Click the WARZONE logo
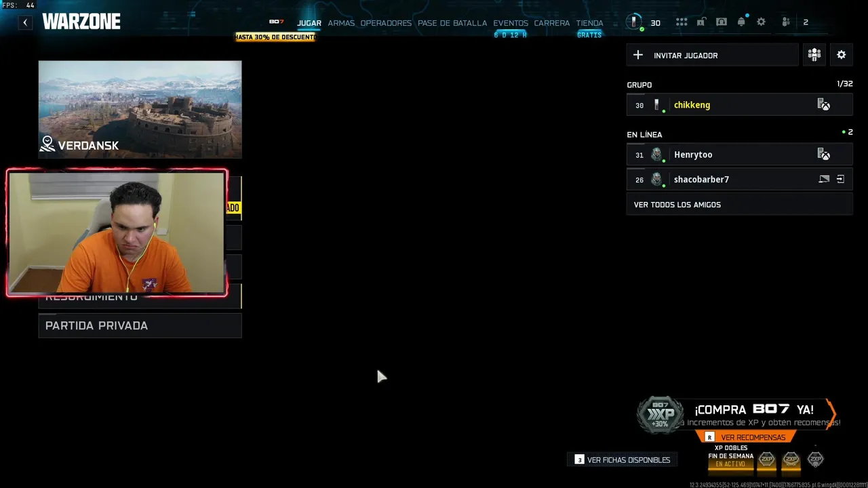Screen dimensions: 868x488 [x=81, y=22]
